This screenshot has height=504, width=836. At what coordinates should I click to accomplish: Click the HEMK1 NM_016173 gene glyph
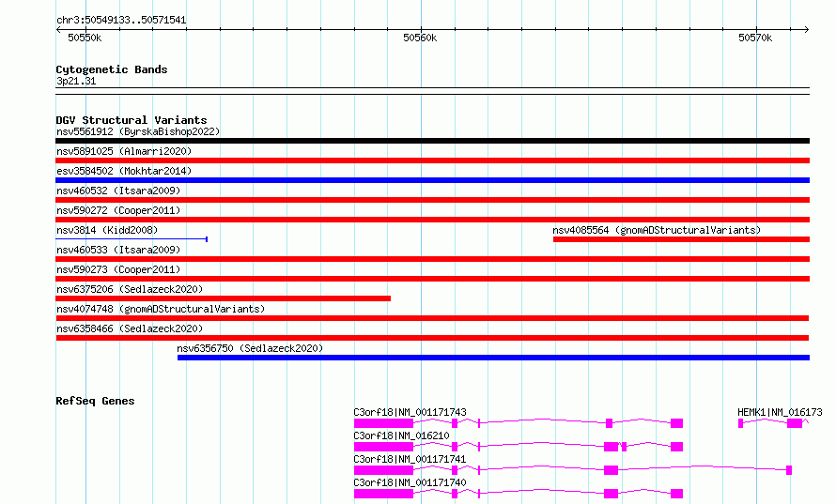(x=774, y=423)
